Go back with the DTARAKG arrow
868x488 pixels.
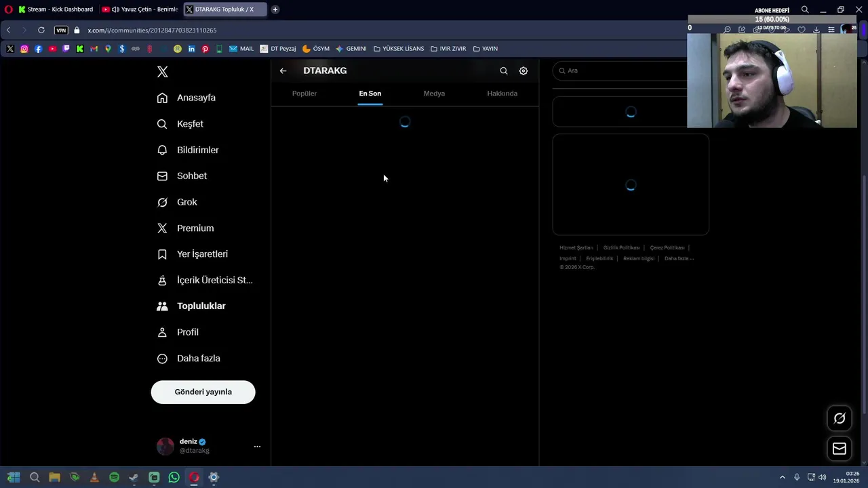click(283, 70)
